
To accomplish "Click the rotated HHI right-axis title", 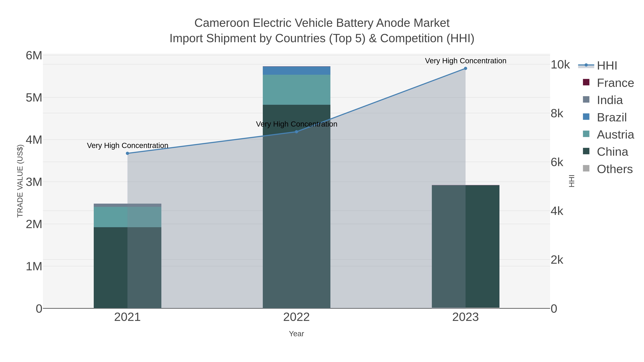I will [572, 181].
